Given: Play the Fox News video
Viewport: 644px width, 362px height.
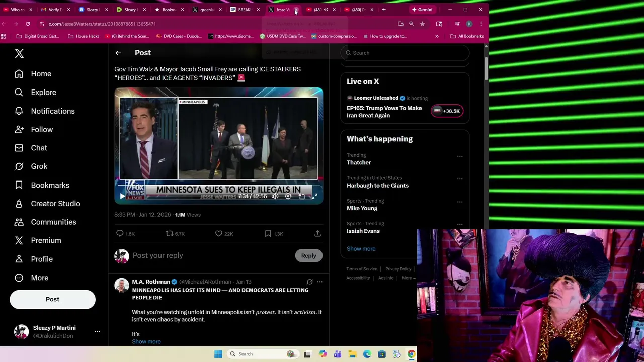Looking at the screenshot, I should click(122, 196).
